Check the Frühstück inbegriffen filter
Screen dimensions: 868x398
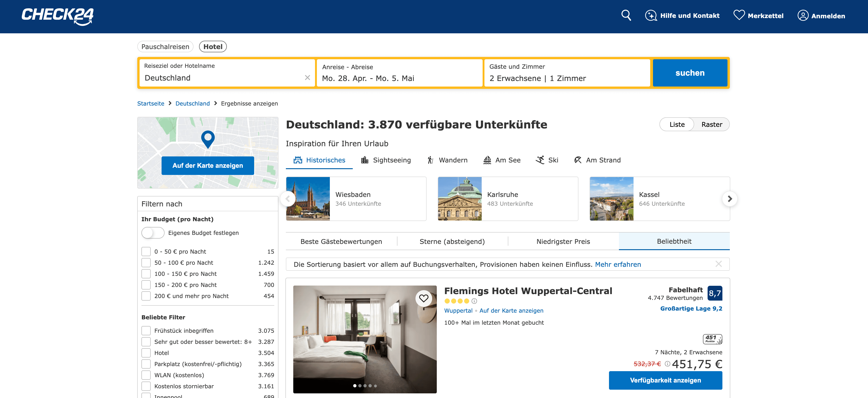pyautogui.click(x=146, y=331)
